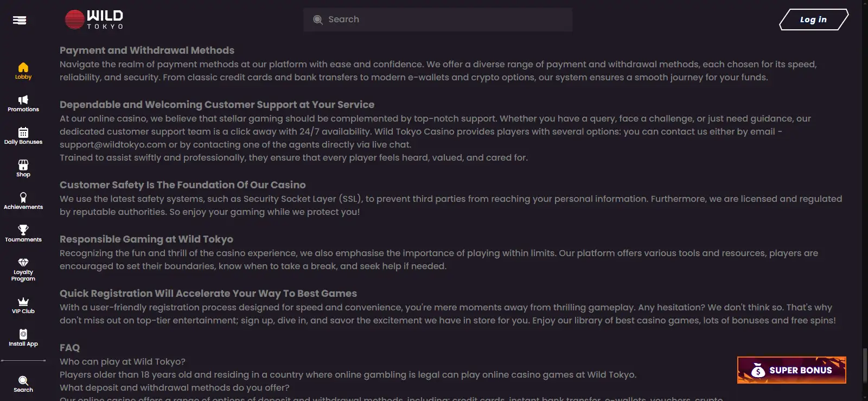Go to Lobby home icon

[23, 67]
